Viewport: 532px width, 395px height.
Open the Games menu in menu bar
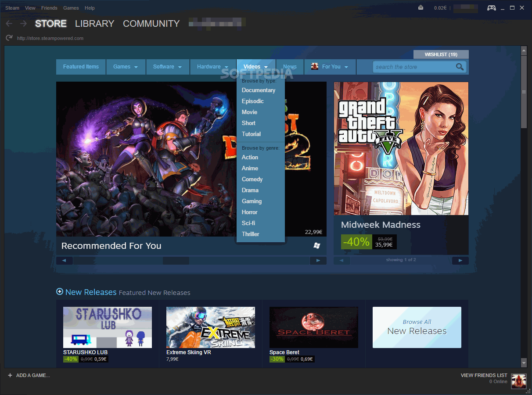coord(71,8)
